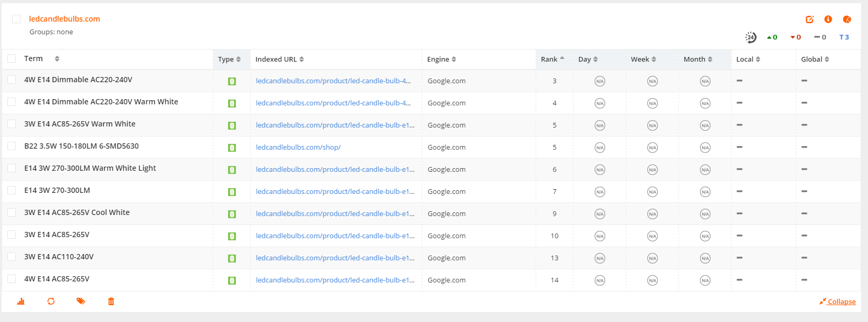
Task: Open the ledcandlebulbs.com domain link
Action: (64, 19)
